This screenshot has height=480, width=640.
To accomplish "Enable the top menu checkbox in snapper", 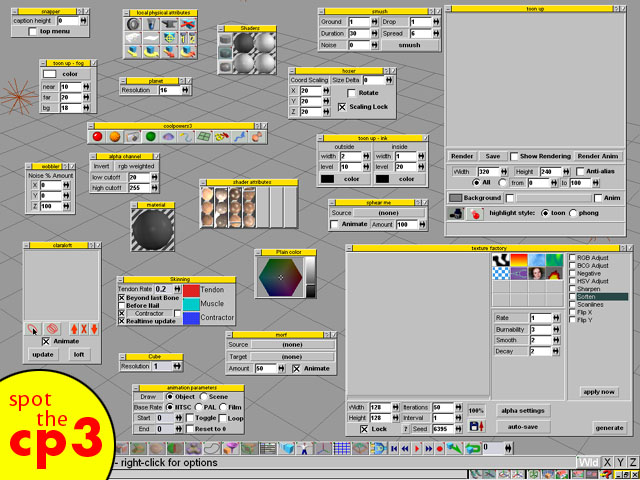I will click(x=33, y=31).
